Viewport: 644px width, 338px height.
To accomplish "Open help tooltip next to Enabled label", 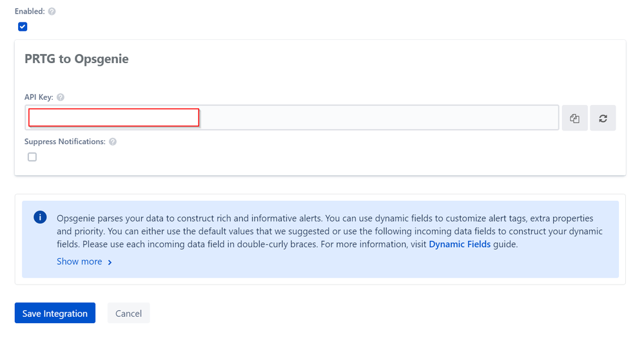I will [52, 12].
